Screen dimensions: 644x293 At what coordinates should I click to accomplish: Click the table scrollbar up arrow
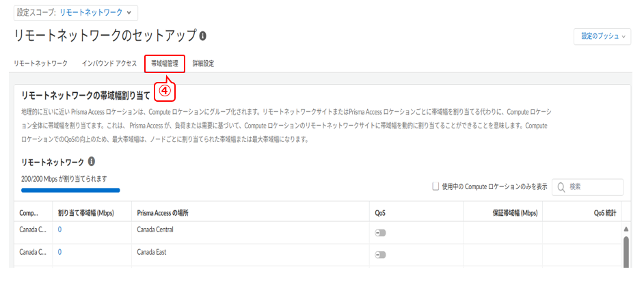(626, 229)
